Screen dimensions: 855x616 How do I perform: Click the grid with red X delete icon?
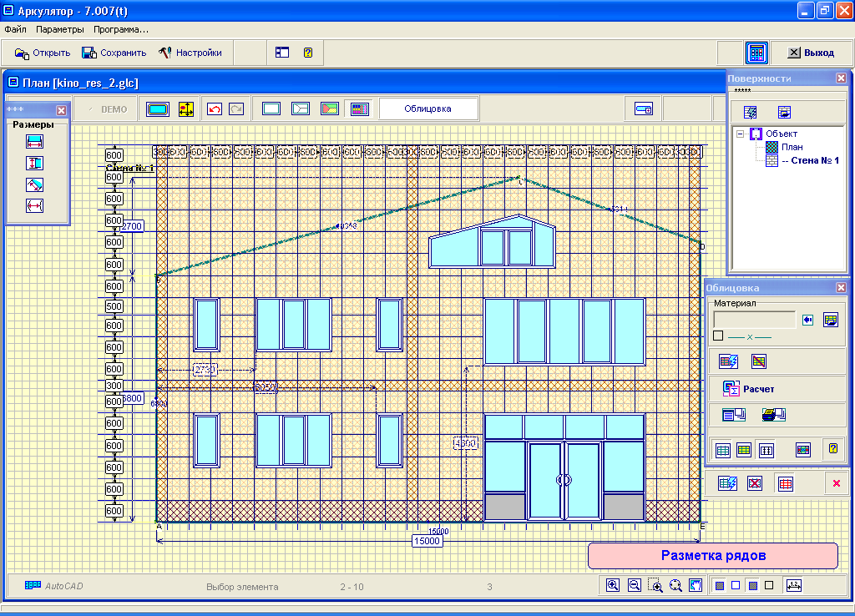755,483
